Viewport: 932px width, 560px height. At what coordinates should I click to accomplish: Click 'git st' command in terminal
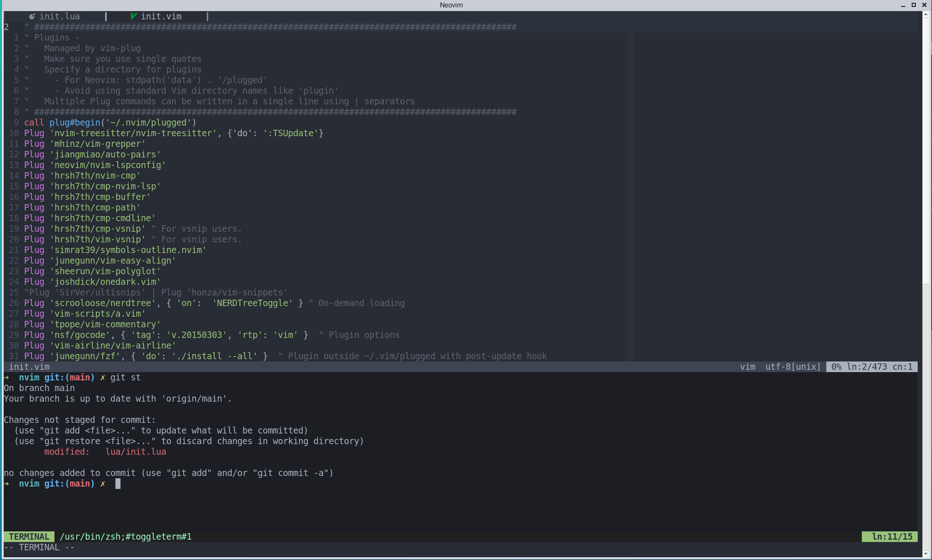[x=126, y=377]
